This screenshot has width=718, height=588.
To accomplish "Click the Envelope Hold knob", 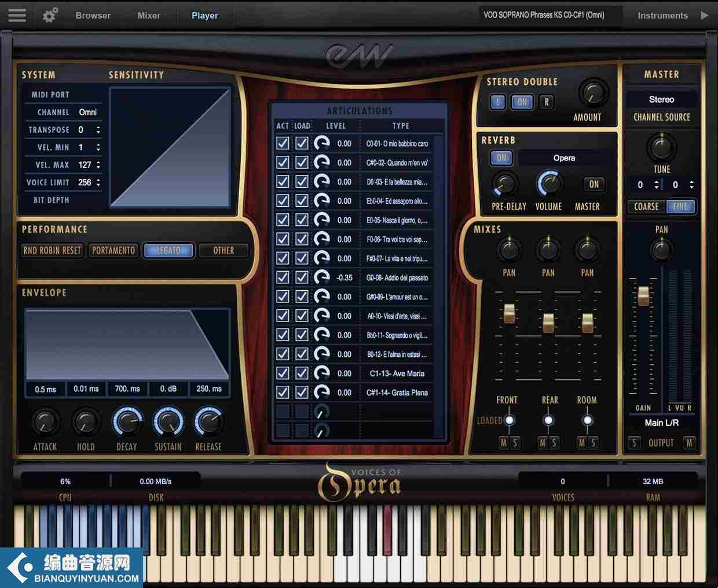I will 86,422.
